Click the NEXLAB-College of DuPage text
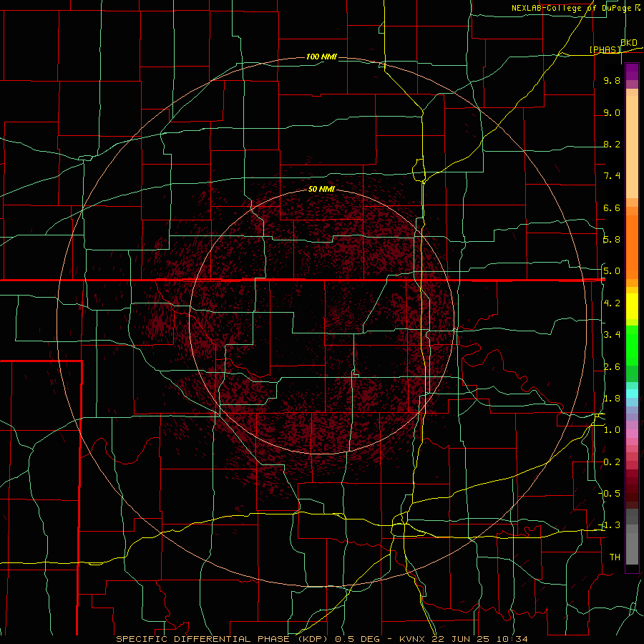The width and height of the screenshot is (644, 644). (572, 8)
